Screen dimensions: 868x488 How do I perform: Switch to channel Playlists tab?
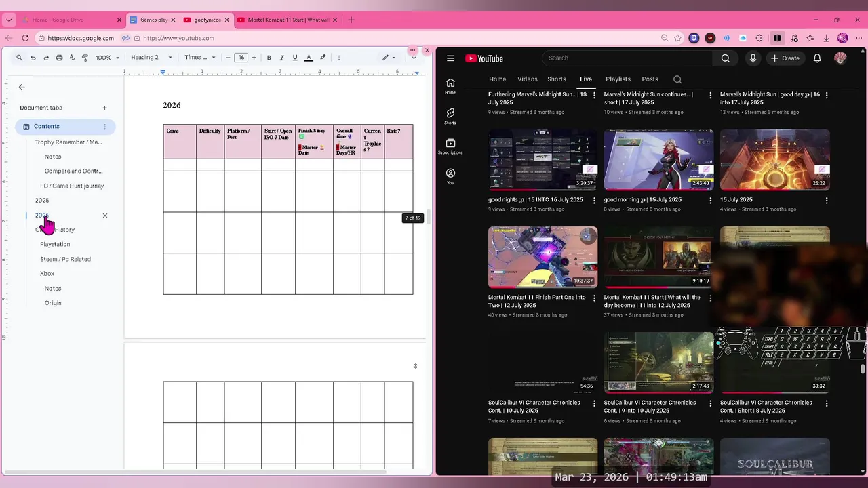tap(618, 79)
